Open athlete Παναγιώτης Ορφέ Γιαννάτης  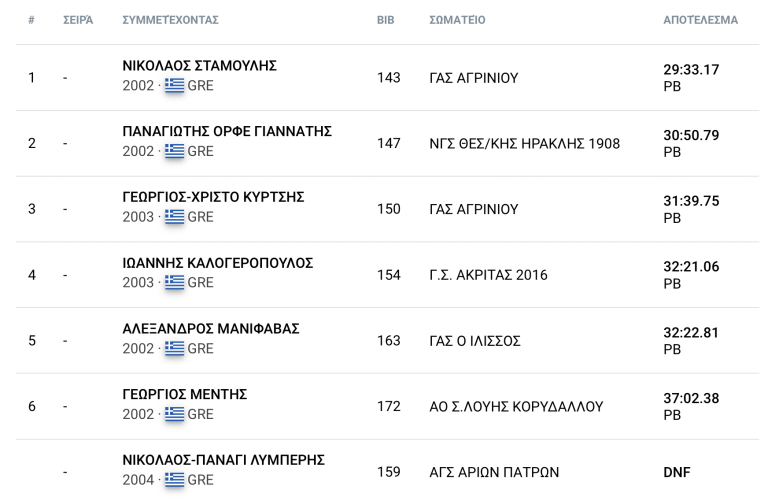click(227, 132)
